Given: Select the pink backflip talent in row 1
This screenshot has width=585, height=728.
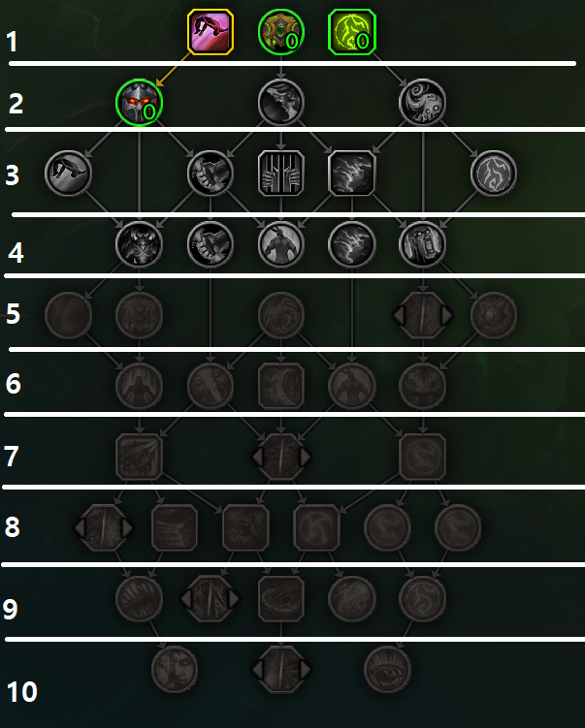Looking at the screenshot, I should (210, 32).
